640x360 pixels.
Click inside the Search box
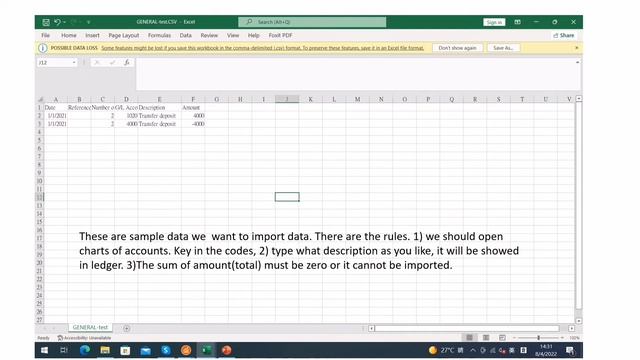pyautogui.click(x=312, y=22)
